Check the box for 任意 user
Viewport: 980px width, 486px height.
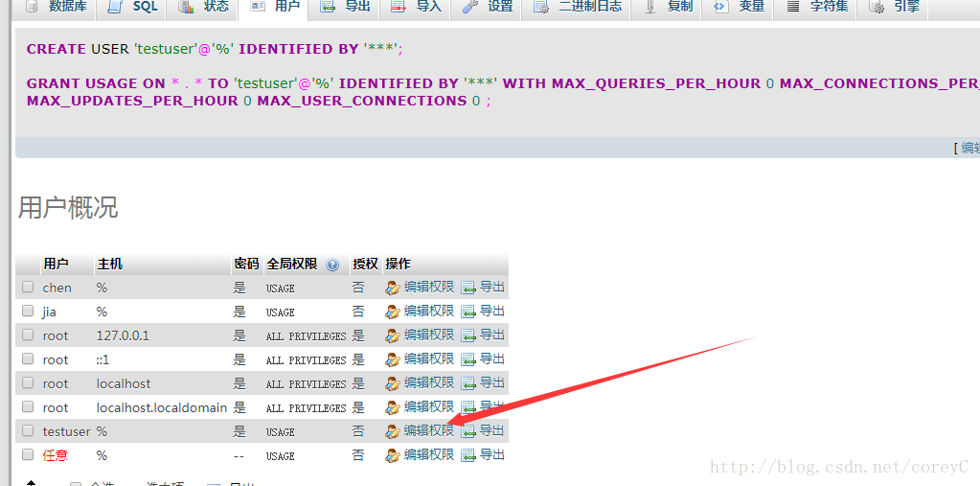point(28,454)
